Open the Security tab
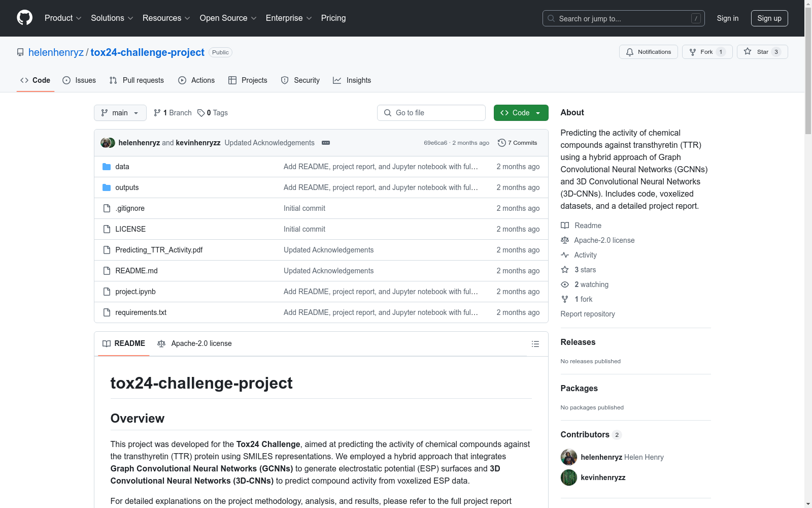The height and width of the screenshot is (508, 812). point(300,80)
